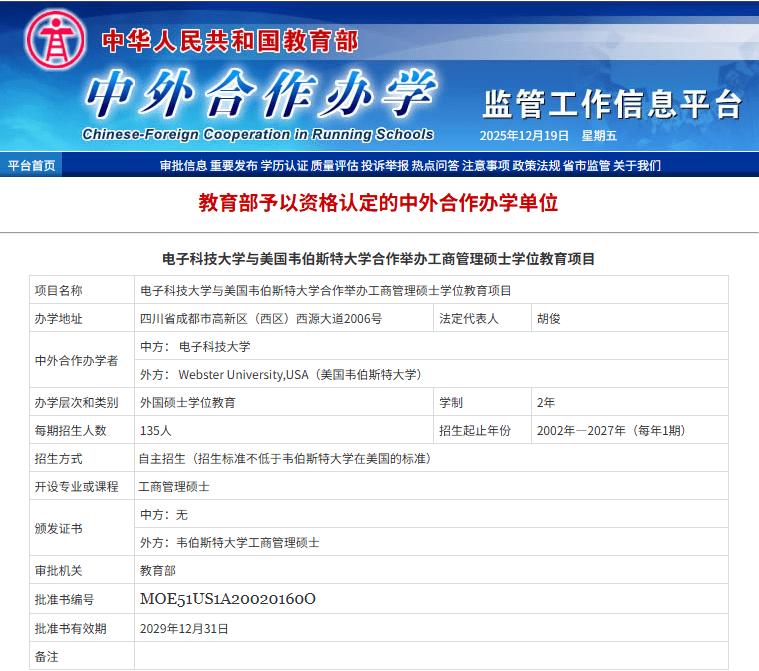
Task: Click the bold project title above the table
Action: pos(378,259)
